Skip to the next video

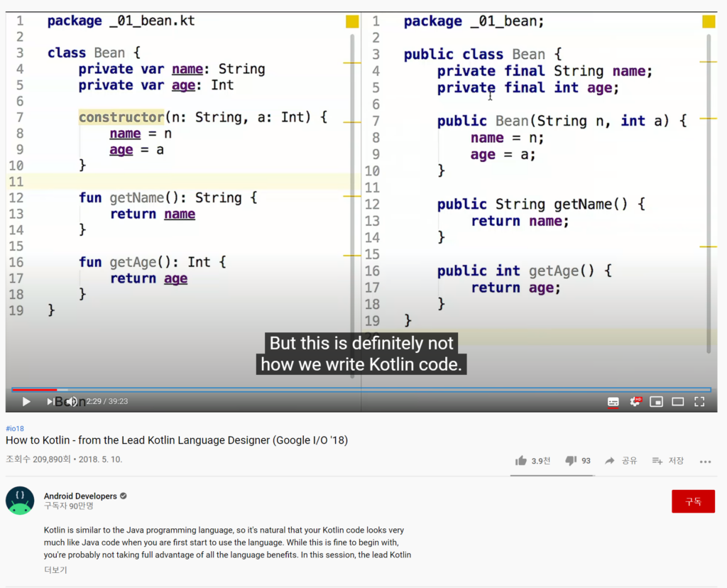(51, 402)
